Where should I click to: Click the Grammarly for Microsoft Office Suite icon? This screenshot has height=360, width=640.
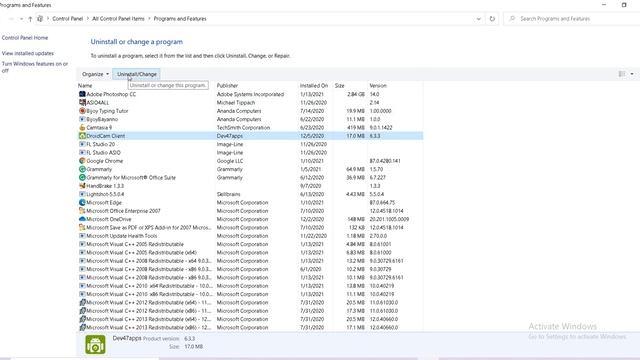click(82, 178)
